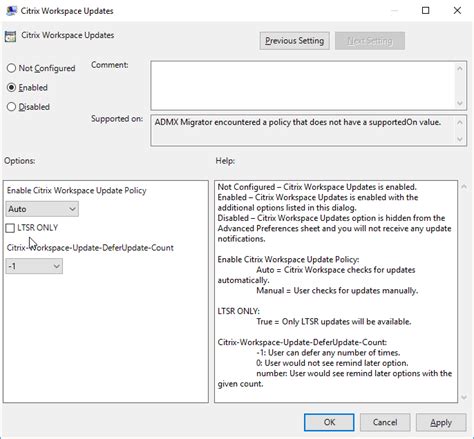Click help heading 'LTSR ONLY:' in Help pane
The width and height of the screenshot is (474, 439).
pyautogui.click(x=238, y=311)
